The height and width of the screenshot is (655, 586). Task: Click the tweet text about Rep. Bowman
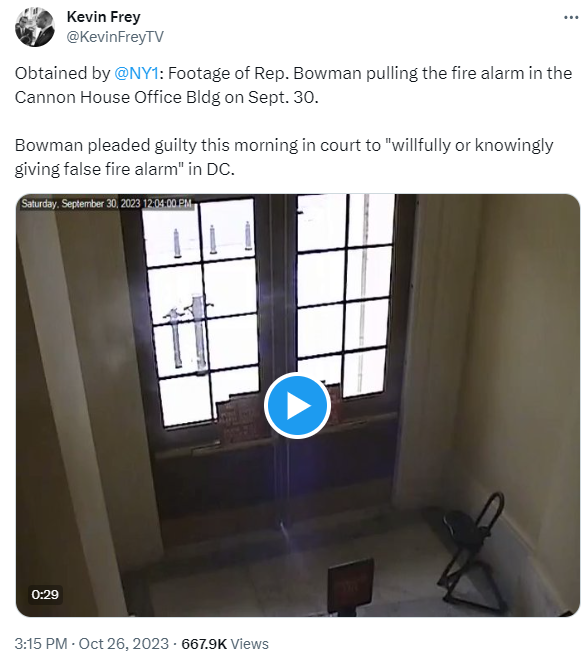click(x=293, y=85)
